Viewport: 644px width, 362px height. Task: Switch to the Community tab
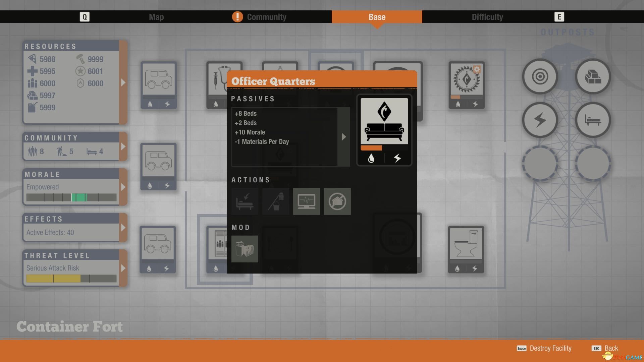pyautogui.click(x=266, y=17)
